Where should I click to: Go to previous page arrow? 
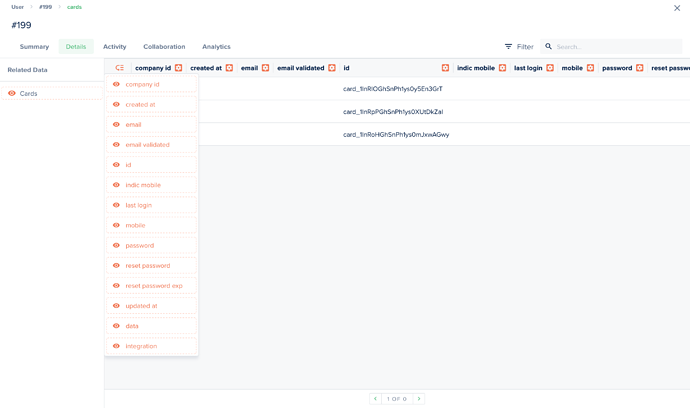[375, 399]
